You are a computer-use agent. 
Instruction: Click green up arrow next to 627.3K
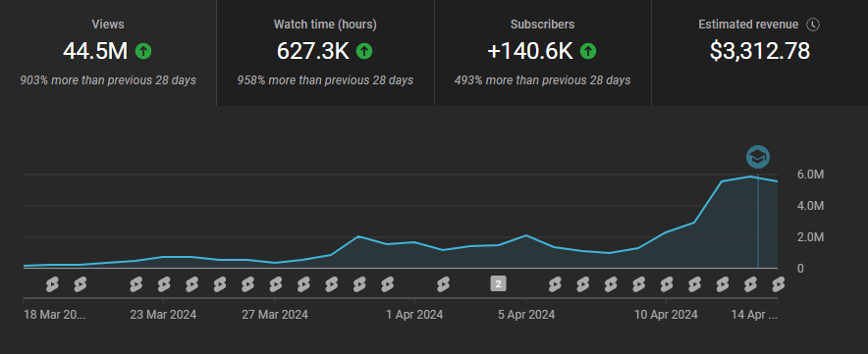pyautogui.click(x=363, y=51)
